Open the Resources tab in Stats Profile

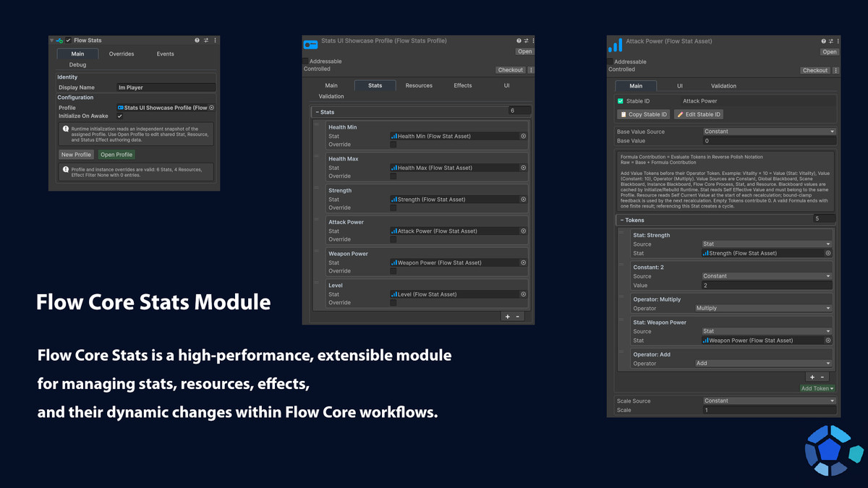(x=419, y=85)
